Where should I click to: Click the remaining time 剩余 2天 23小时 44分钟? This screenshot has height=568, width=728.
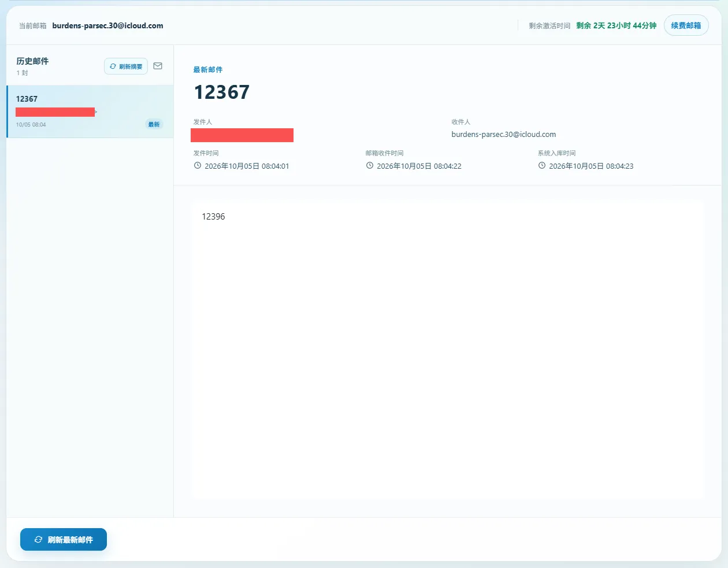pos(616,25)
